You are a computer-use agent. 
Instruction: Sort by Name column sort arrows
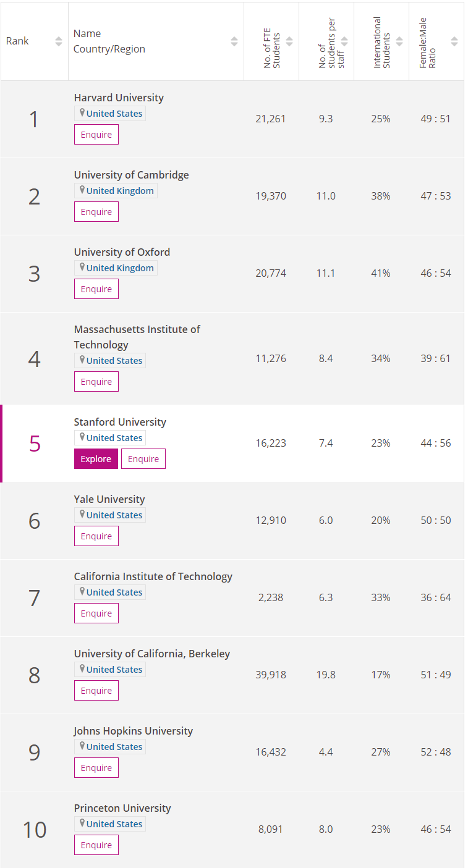pos(234,41)
